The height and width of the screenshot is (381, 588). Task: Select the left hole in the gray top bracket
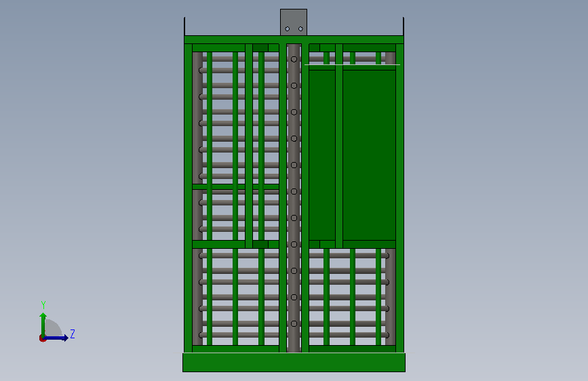pyautogui.click(x=288, y=29)
